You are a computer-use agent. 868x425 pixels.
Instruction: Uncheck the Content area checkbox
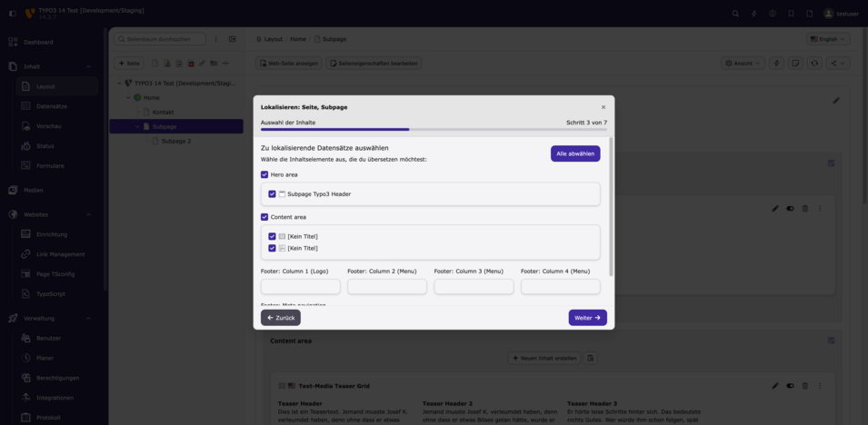tap(264, 217)
